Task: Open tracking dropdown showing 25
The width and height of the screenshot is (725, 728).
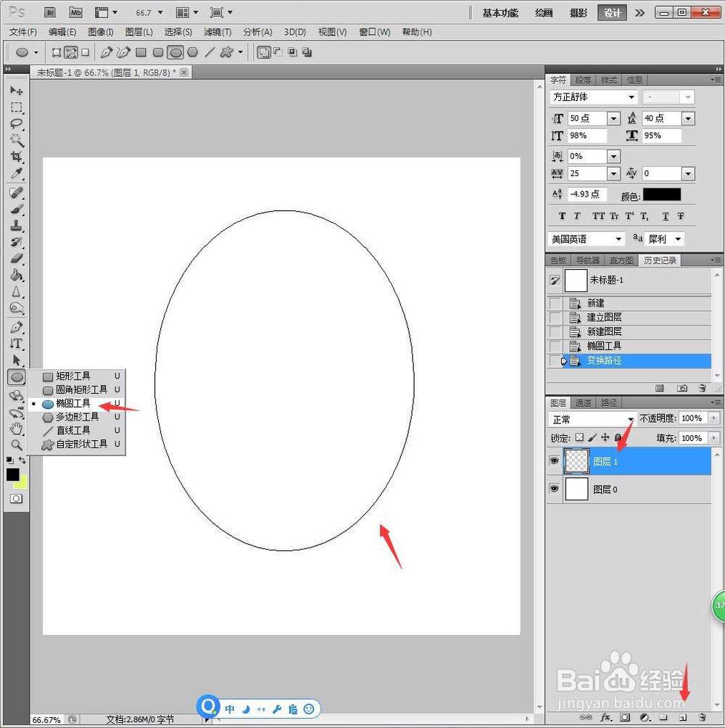Action: pyautogui.click(x=613, y=173)
